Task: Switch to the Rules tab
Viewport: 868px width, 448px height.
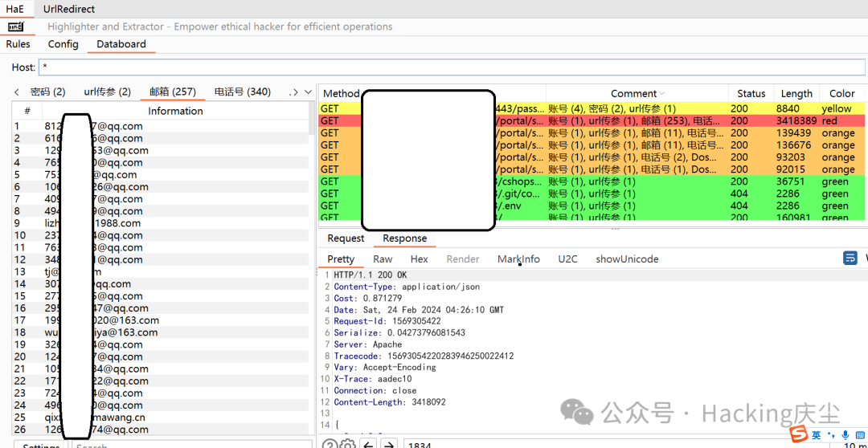Action: coord(18,44)
